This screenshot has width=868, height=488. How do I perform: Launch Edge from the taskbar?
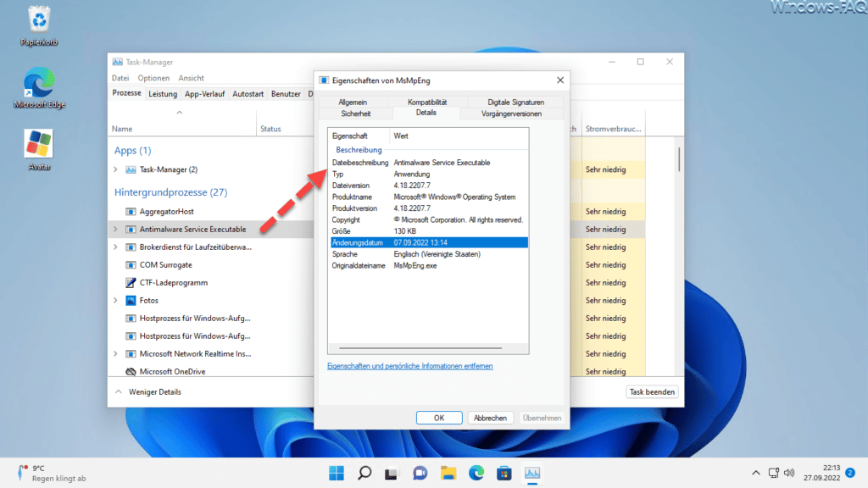pos(476,473)
